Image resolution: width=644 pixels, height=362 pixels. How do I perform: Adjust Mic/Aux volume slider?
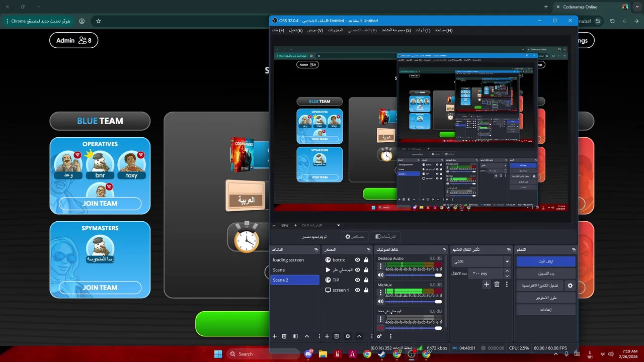[x=414, y=302]
